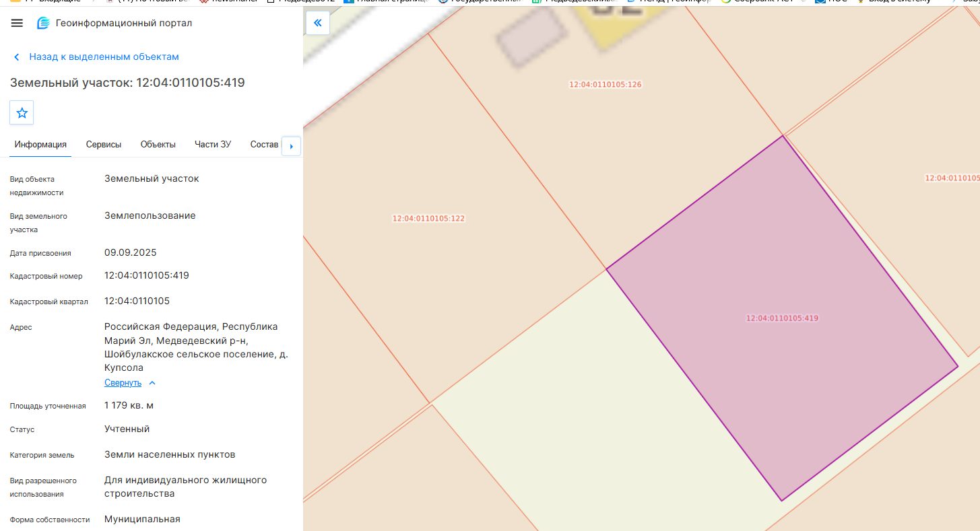The width and height of the screenshot is (980, 531).
Task: Collapse the side panel with double chevron
Action: (317, 23)
